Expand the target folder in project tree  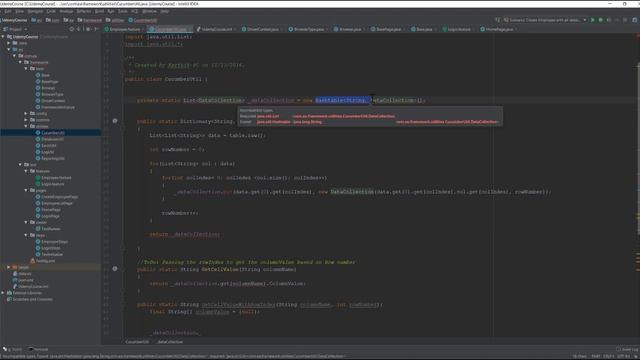tap(9, 267)
